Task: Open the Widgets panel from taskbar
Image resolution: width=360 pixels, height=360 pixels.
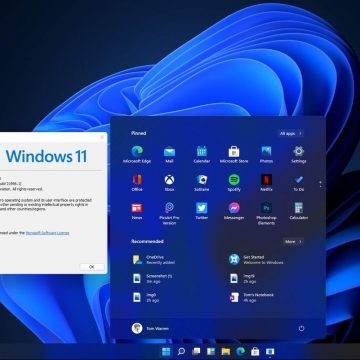Action: (211, 351)
